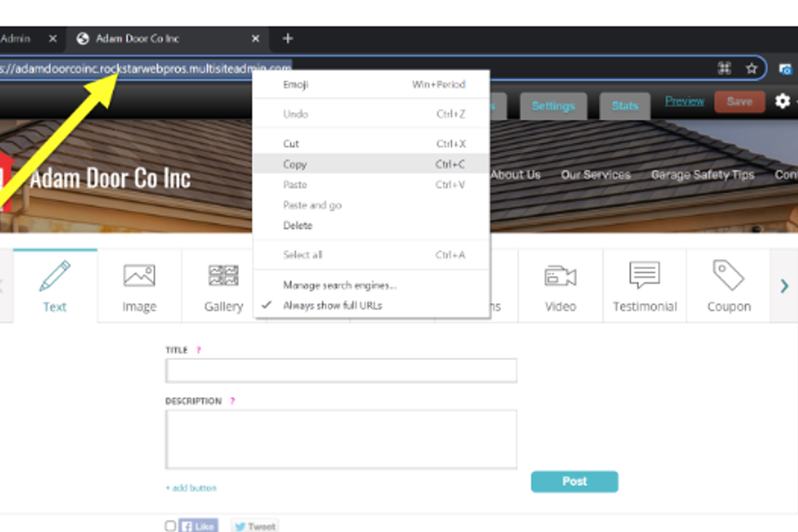
Task: Toggle the Facebook Like checkbox
Action: click(x=170, y=525)
